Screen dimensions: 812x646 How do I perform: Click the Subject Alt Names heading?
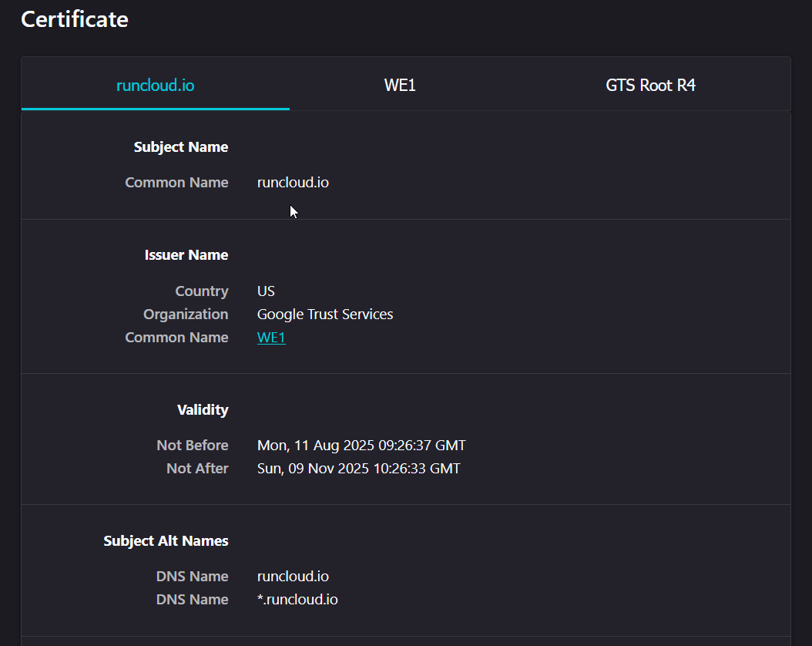pyautogui.click(x=166, y=541)
